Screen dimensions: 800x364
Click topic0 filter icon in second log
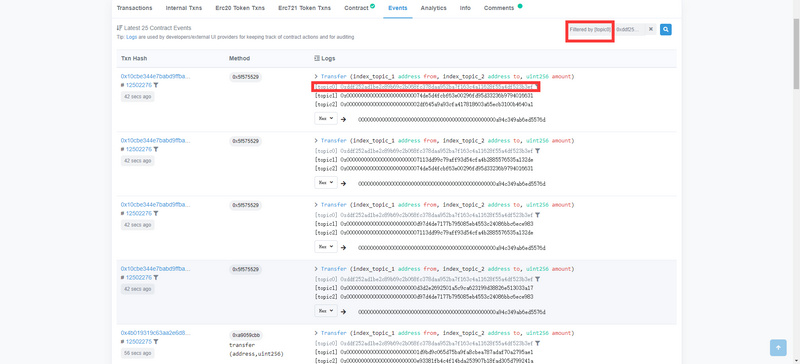tap(538, 151)
